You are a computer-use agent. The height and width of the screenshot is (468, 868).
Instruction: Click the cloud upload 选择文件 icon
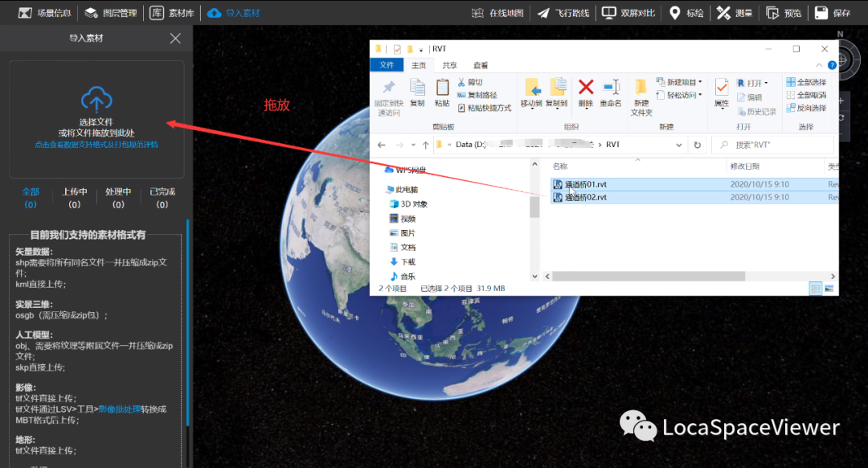click(96, 99)
